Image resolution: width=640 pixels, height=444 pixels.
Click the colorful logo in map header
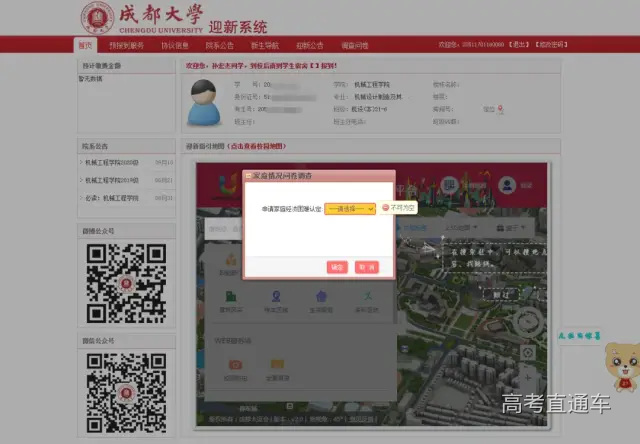(x=229, y=186)
